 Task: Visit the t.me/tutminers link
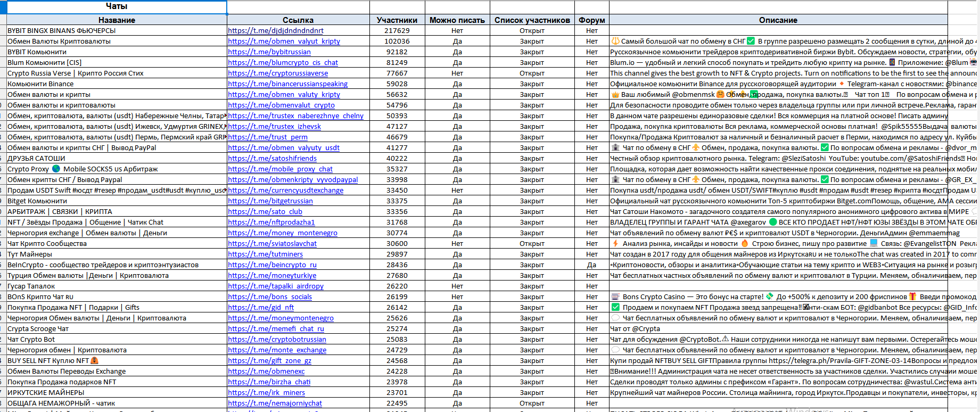click(265, 254)
